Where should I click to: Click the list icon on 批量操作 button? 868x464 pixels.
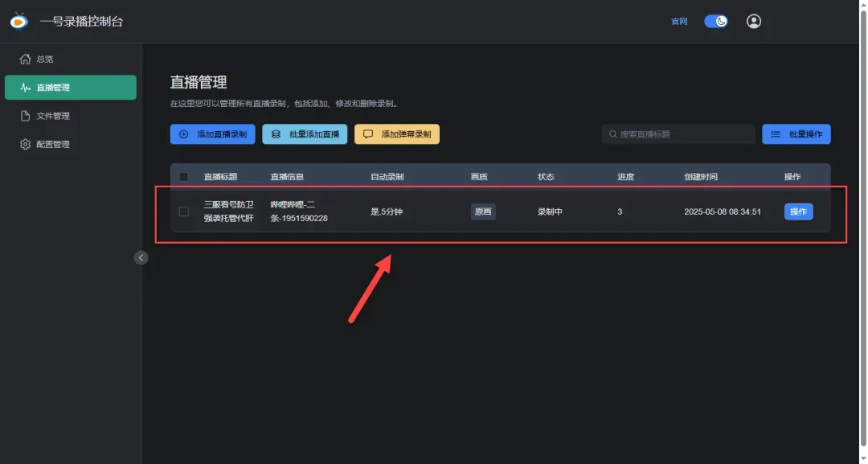[x=776, y=133]
